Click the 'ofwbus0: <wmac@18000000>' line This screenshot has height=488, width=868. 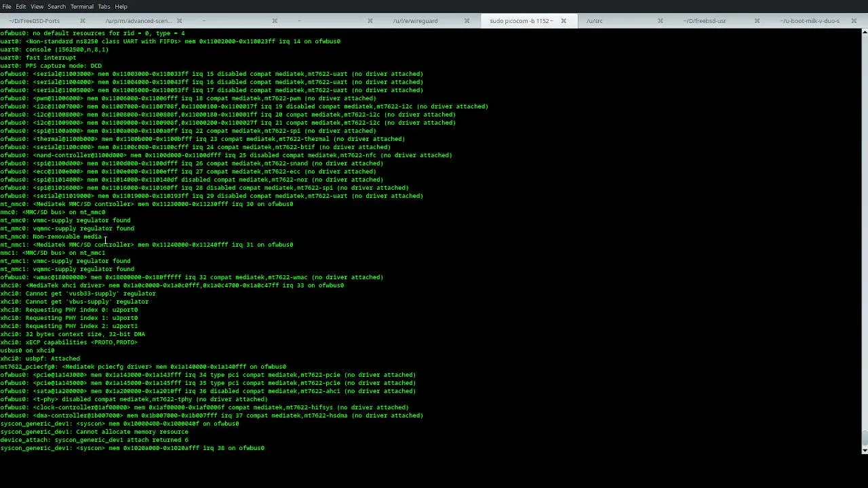[191, 277]
